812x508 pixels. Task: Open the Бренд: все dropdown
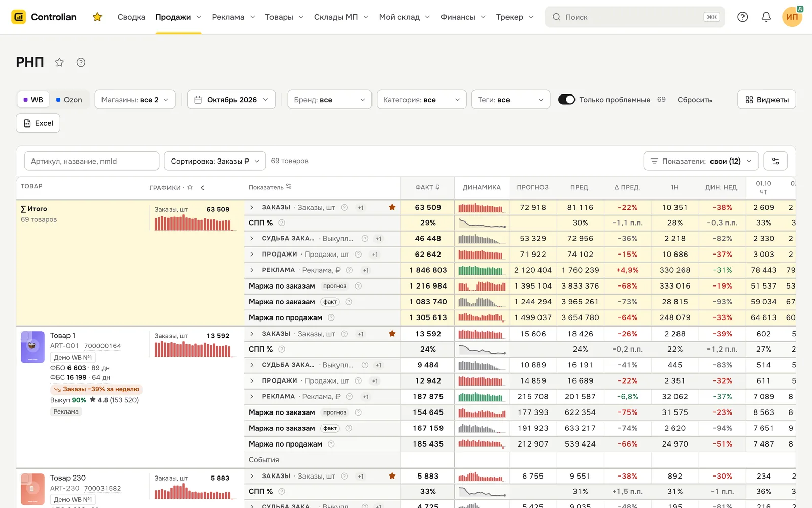click(x=329, y=100)
